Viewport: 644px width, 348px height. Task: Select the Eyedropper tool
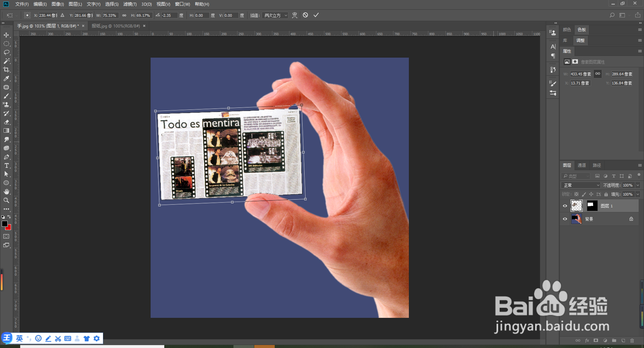[6, 78]
